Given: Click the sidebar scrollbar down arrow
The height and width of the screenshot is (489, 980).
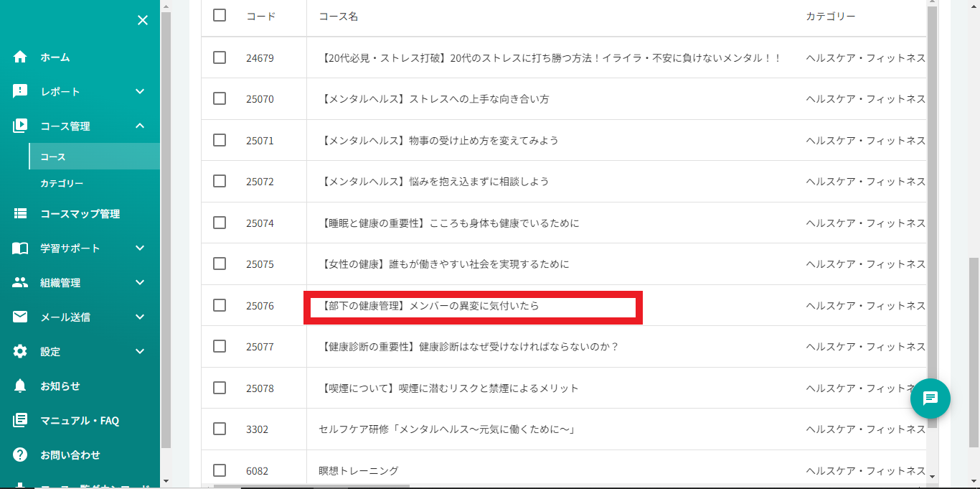Looking at the screenshot, I should (166, 480).
